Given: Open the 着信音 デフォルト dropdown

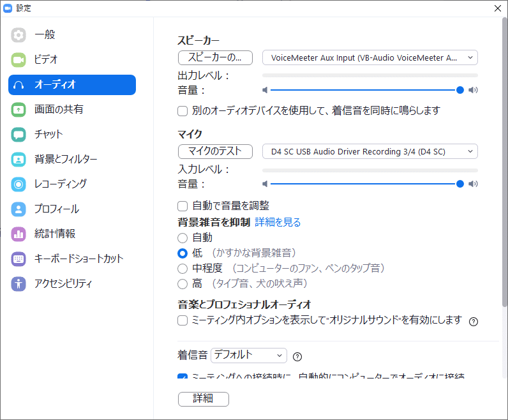Looking at the screenshot, I should 249,356.
